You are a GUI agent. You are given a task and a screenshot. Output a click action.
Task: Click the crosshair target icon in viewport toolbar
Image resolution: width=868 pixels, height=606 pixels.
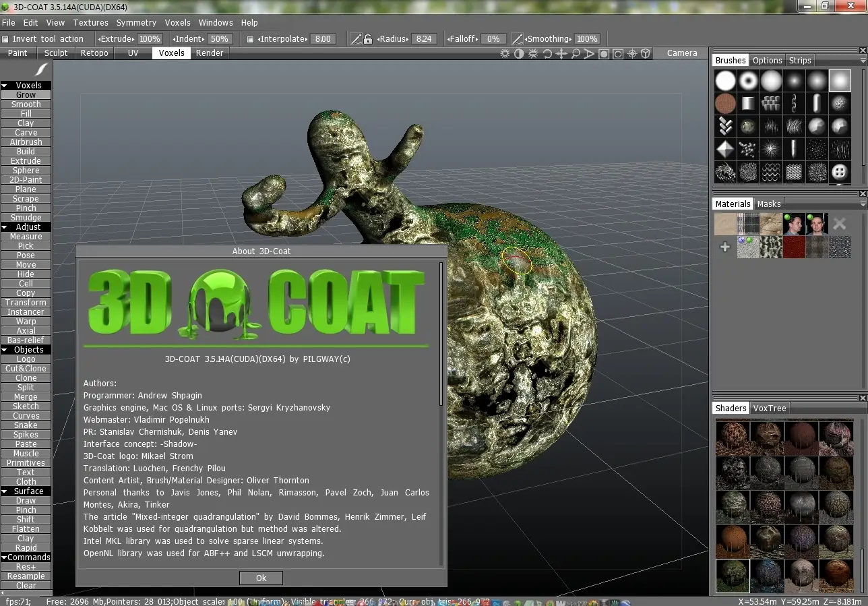point(632,53)
